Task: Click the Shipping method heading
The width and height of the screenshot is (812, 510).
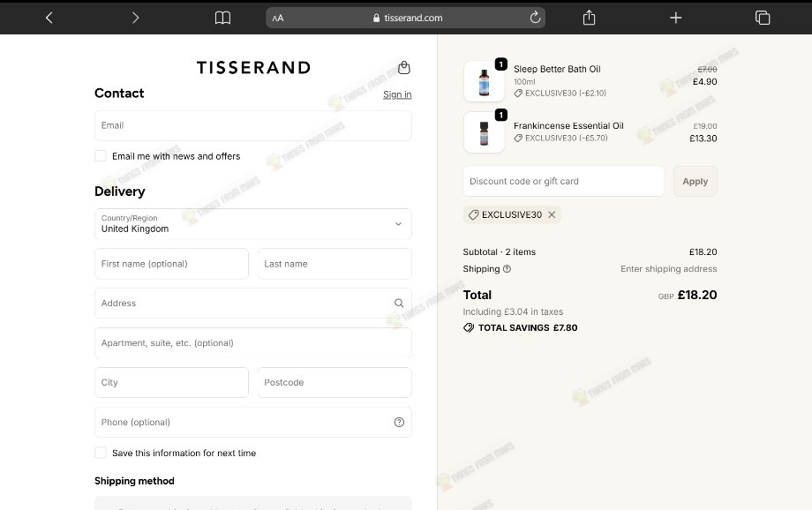Action: (134, 481)
